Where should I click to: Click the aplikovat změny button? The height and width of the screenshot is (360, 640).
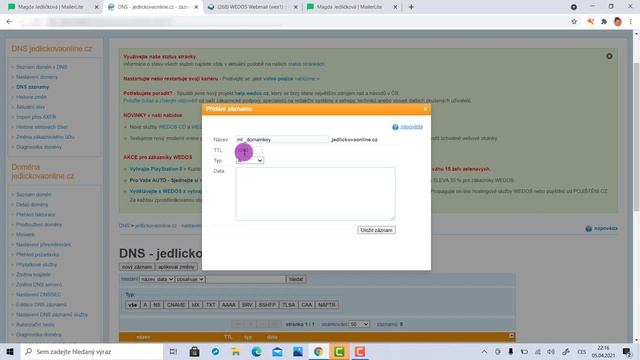tap(176, 267)
